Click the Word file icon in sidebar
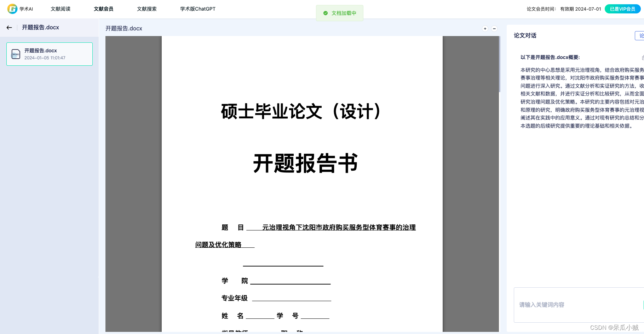Screen dimensions: 644x334 coord(16,54)
